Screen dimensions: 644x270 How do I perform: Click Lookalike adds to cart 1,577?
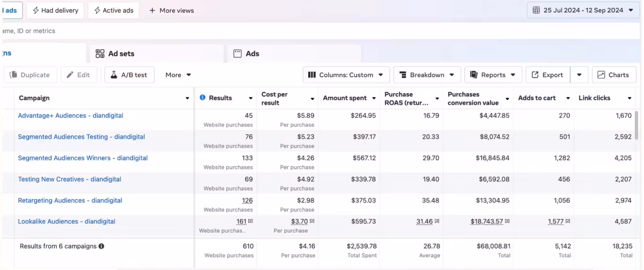coord(556,221)
